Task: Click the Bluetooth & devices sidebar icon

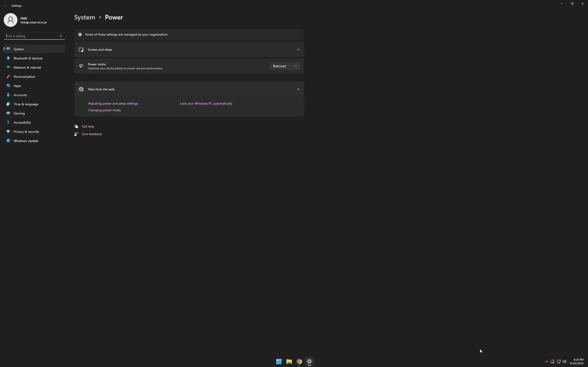Action: 8,58
